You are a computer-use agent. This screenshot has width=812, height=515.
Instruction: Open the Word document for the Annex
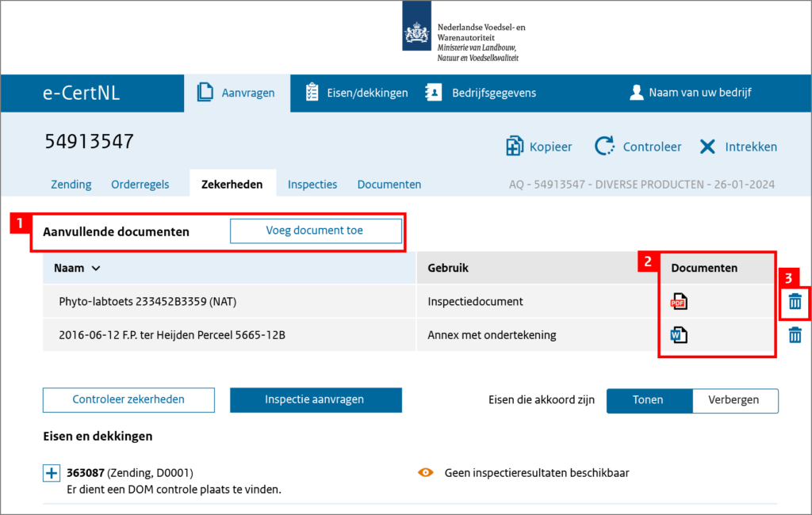click(678, 334)
